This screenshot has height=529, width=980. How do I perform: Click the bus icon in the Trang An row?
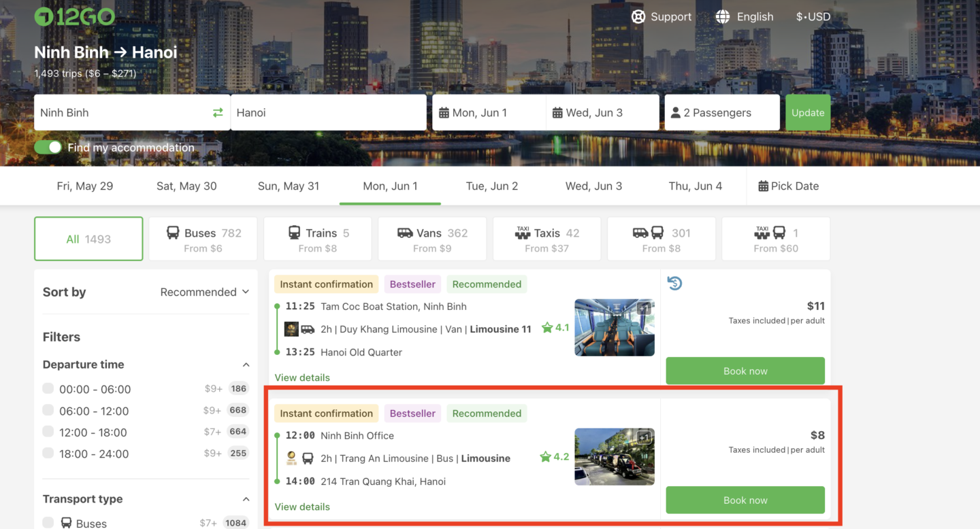[308, 458]
